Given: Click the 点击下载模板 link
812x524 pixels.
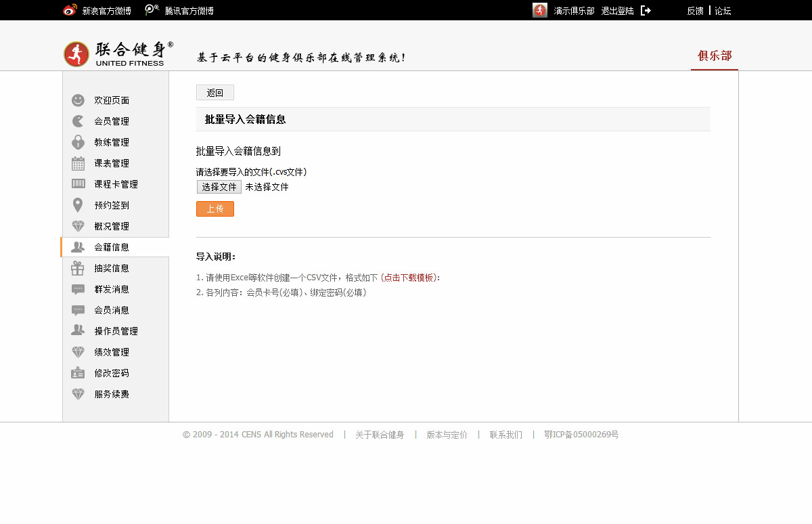Looking at the screenshot, I should click(409, 278).
